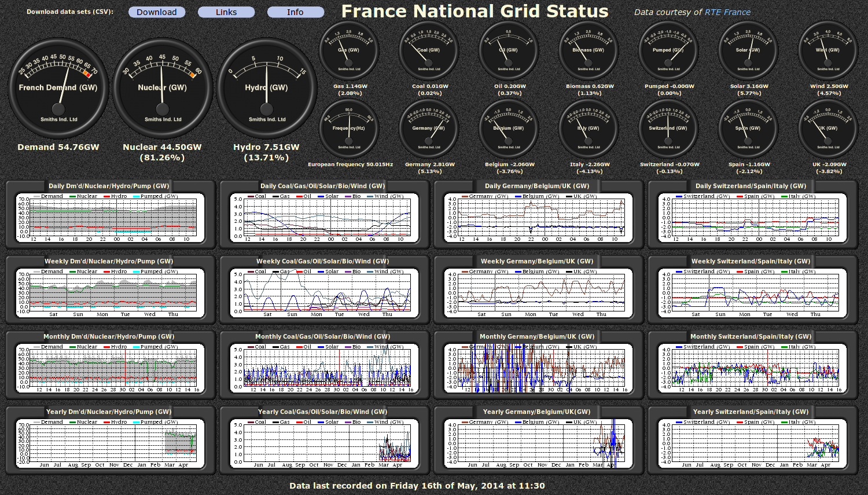Screen dimensions: 868x495
Task: Click the Belgium (GW) interconnector gauge
Action: (509, 129)
